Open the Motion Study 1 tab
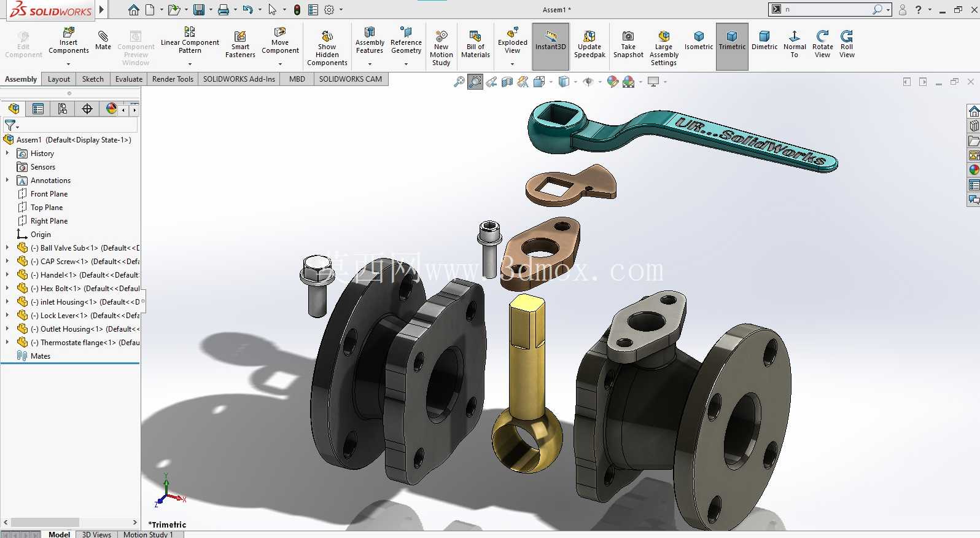The height and width of the screenshot is (538, 980). 149,534
